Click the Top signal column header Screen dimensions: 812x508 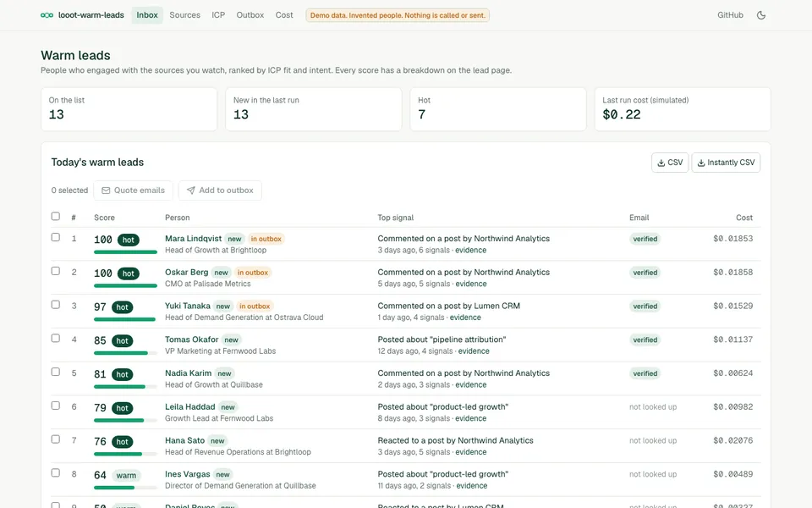point(396,218)
